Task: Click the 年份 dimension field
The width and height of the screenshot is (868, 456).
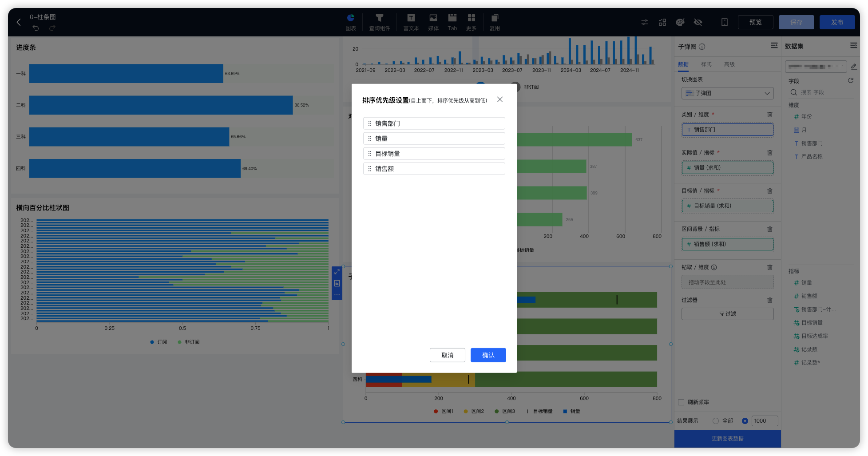Action: [x=806, y=117]
